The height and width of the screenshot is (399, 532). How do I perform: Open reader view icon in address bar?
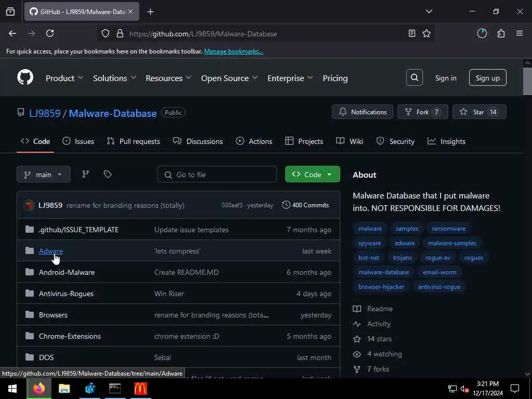click(411, 33)
